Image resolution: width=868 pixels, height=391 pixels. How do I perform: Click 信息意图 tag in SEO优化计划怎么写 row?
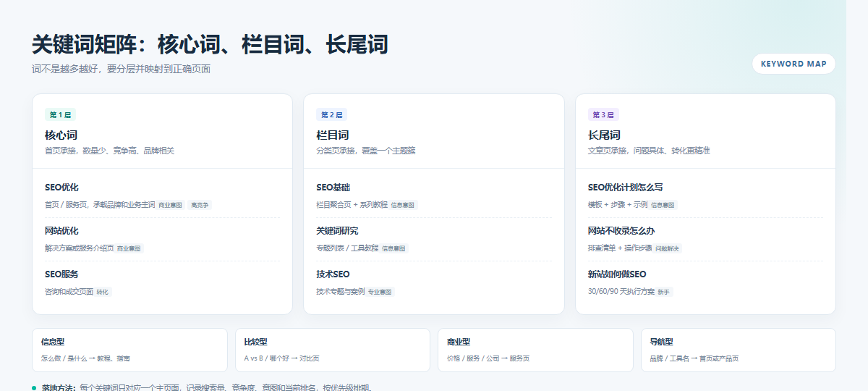[663, 205]
